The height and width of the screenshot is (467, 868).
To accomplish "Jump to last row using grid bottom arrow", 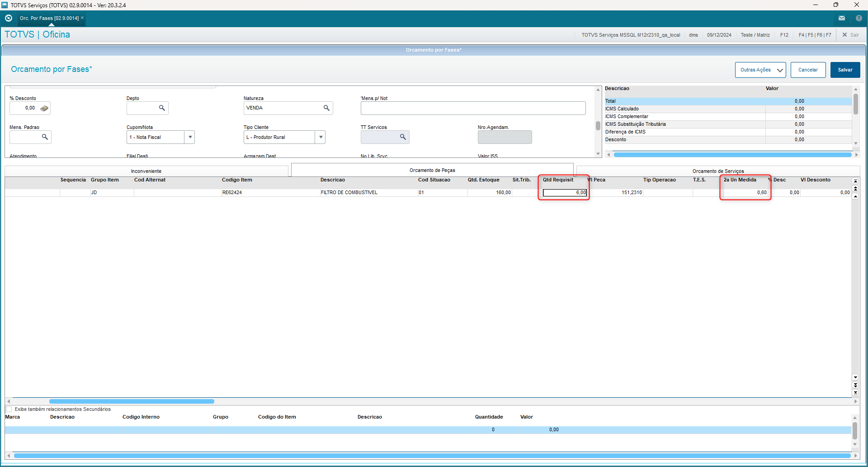I will (855, 392).
